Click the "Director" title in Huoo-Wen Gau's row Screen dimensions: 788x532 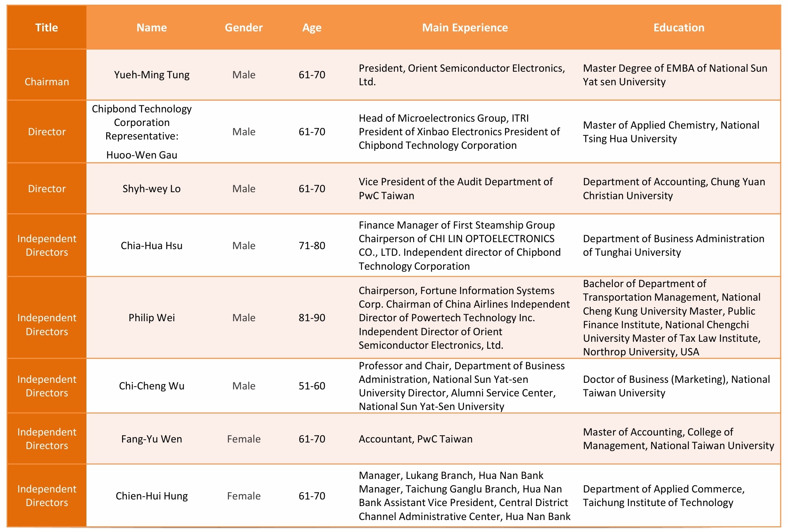point(47,132)
